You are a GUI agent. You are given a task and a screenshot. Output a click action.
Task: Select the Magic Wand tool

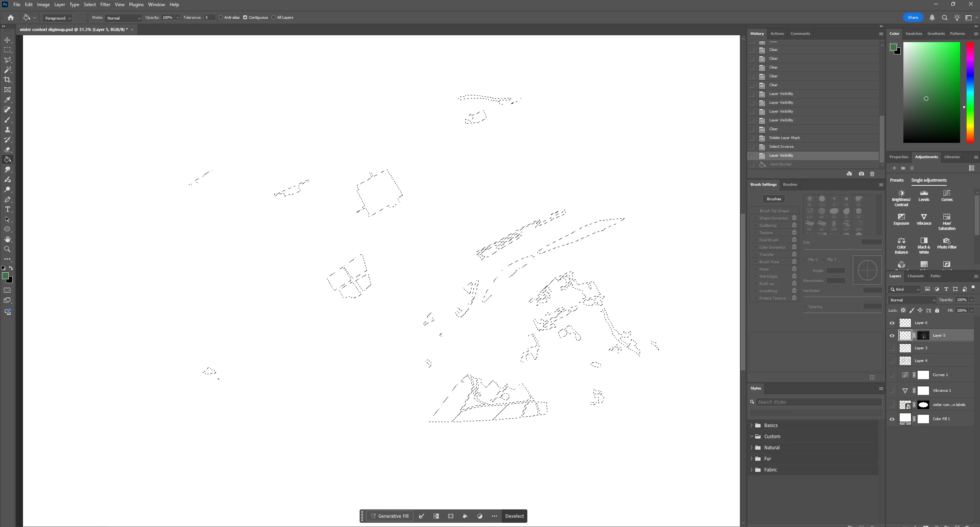pos(7,70)
